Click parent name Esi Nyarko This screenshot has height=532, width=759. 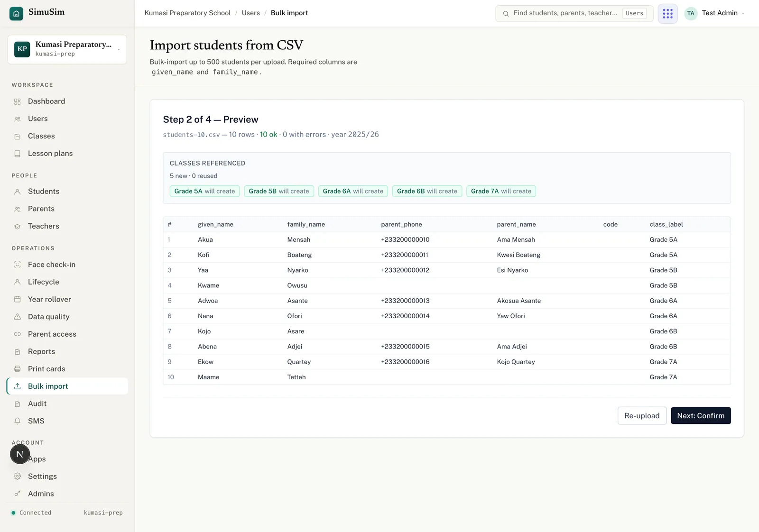point(512,270)
